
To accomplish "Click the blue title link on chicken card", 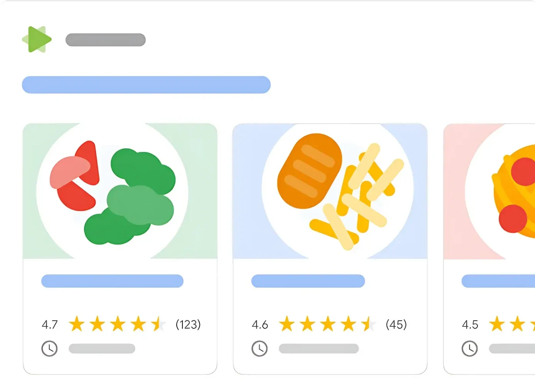I will click(x=308, y=281).
